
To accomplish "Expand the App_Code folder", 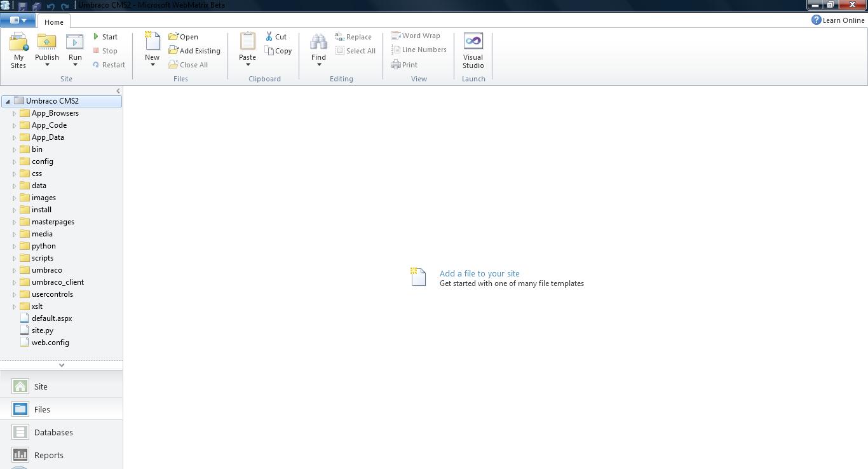I will [14, 125].
